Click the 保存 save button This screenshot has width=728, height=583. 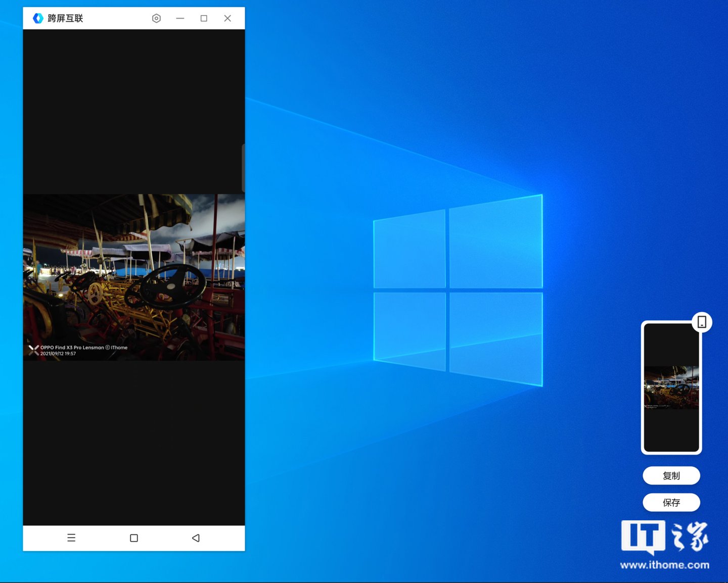tap(671, 502)
